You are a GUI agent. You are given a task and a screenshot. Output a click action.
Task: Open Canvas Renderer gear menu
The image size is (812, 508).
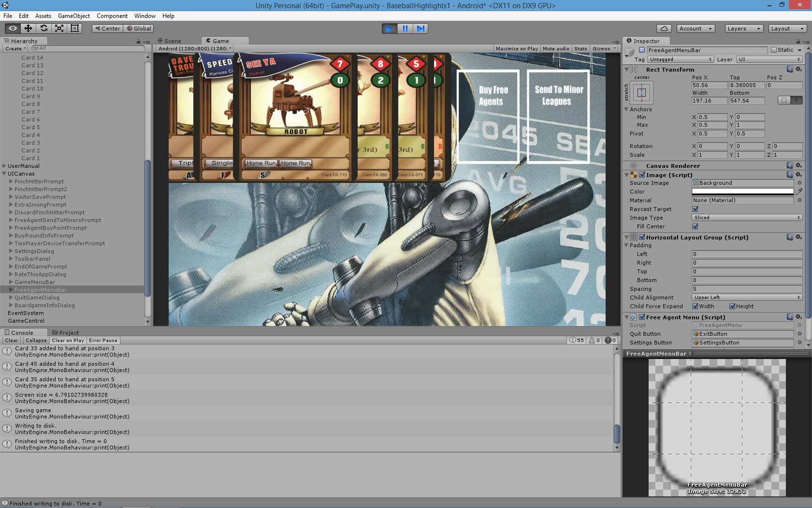tap(798, 165)
